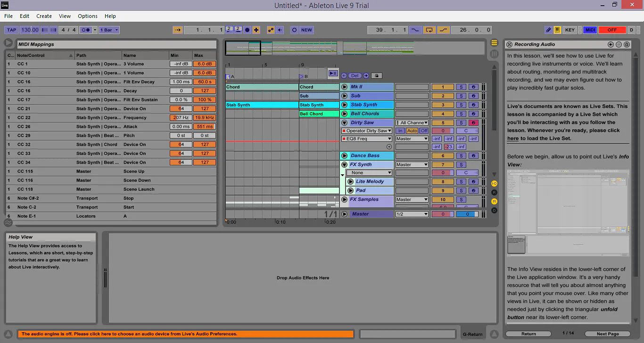
Task: Click the Tap Tempo button
Action: 11,30
